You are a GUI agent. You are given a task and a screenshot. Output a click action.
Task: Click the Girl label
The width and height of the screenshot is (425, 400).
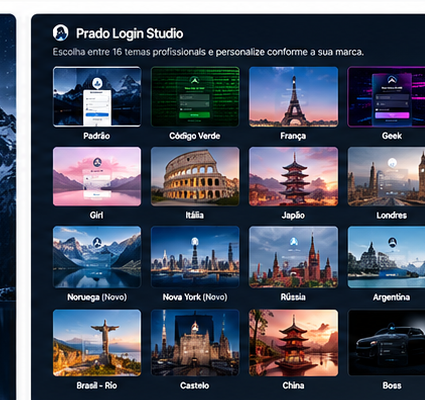(x=96, y=215)
